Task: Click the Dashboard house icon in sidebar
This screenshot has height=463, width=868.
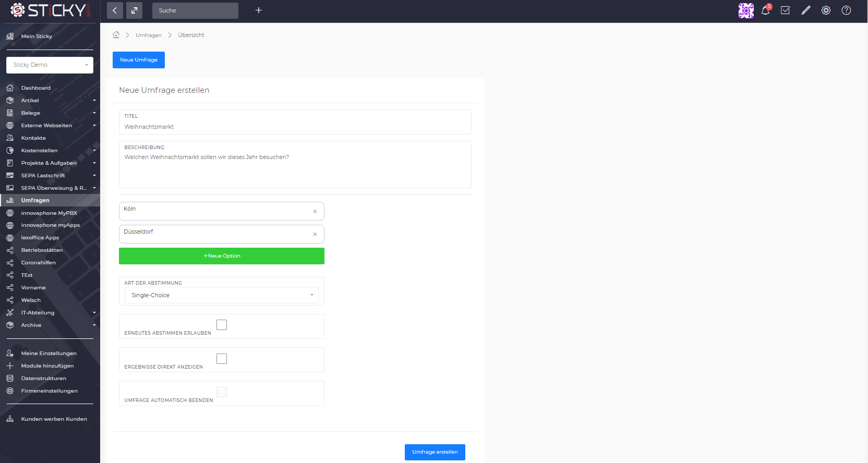Action: (10, 88)
